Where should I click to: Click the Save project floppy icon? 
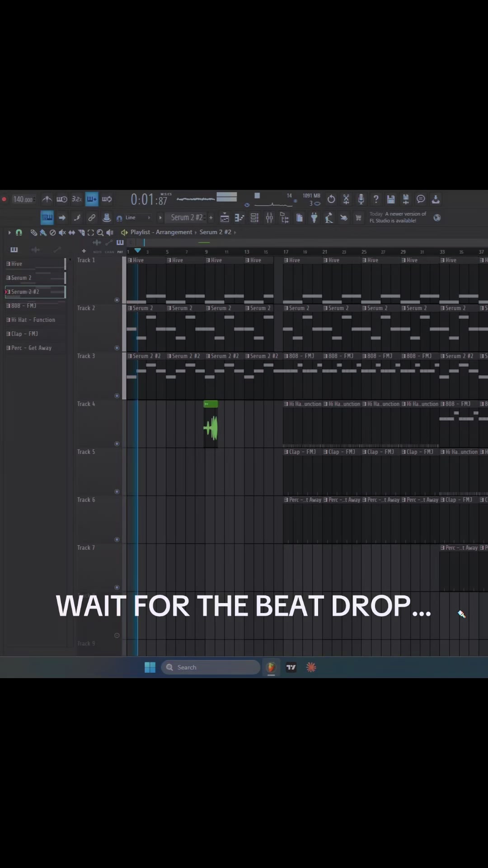coord(391,199)
